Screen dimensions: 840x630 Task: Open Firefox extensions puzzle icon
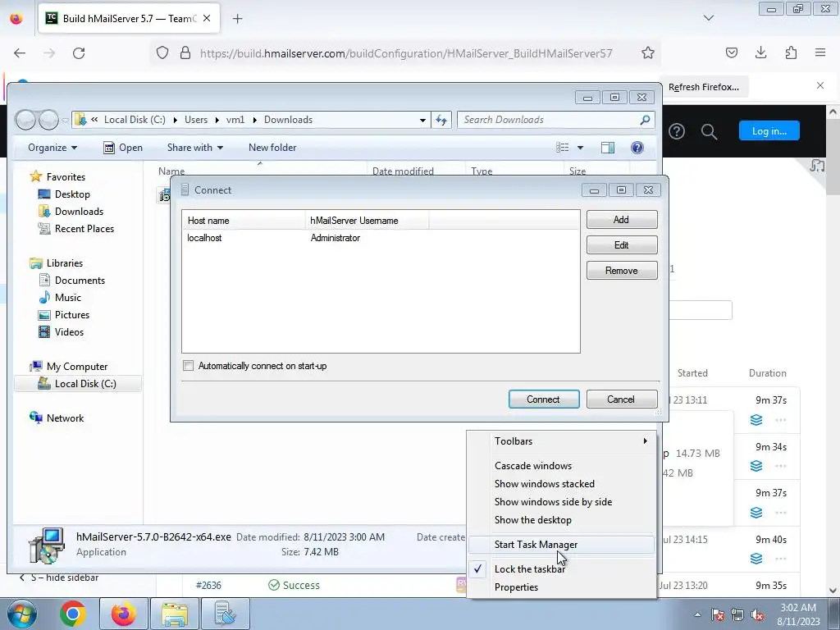click(791, 52)
